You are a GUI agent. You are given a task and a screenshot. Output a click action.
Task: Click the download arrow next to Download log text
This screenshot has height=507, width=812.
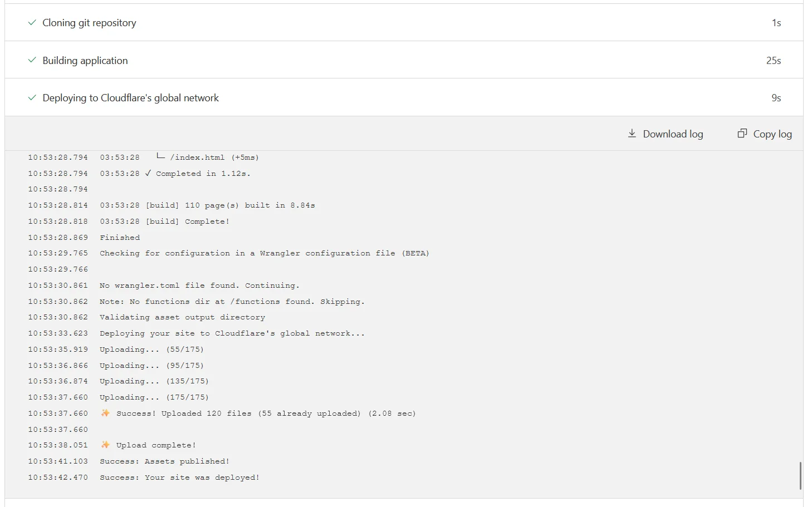coord(632,134)
